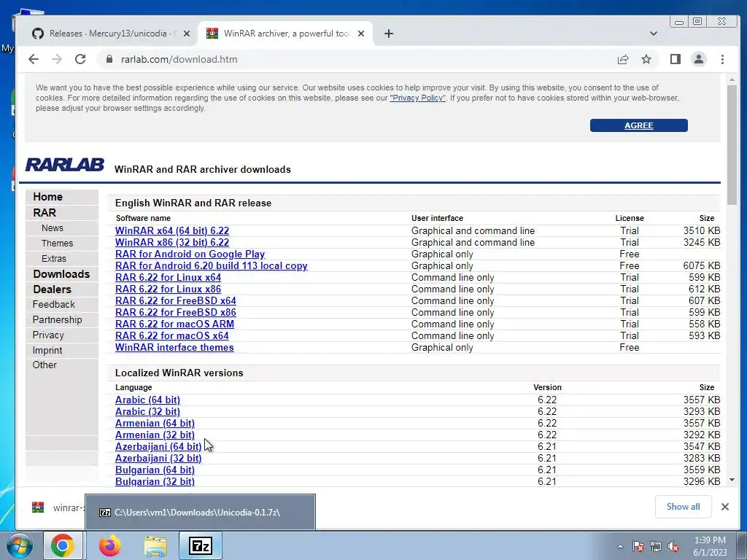Download Armenian (32 bit) WinRAR

pos(155,435)
